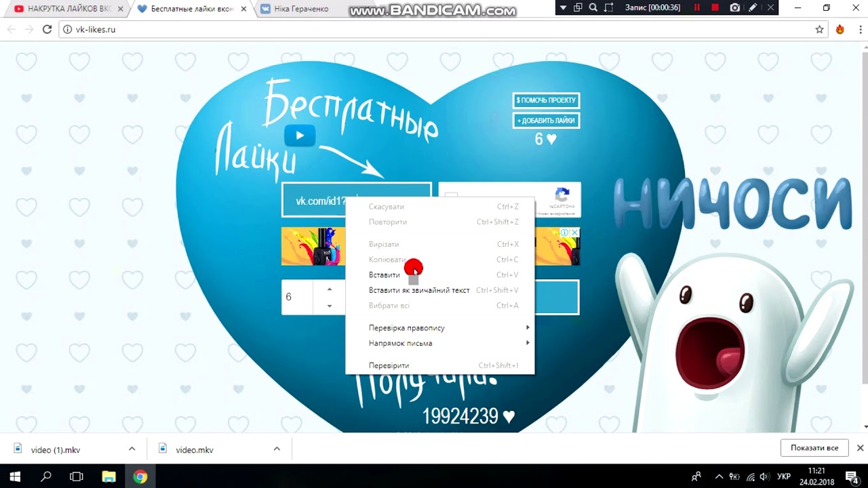This screenshot has width=868, height=488.
Task: Open the Wi-Fi network tray icon
Action: click(750, 476)
